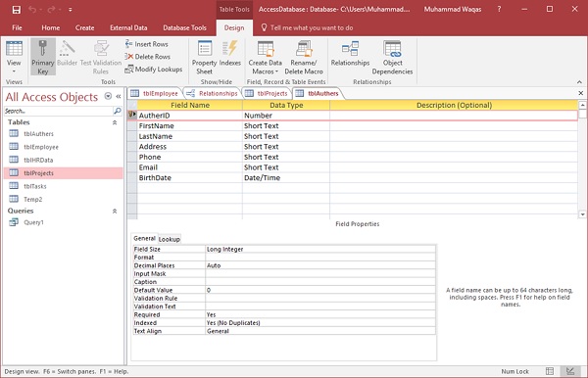Click the field grid vertical scrollbar down arrow
Screen dimensions: 588x378
[x=582, y=214]
